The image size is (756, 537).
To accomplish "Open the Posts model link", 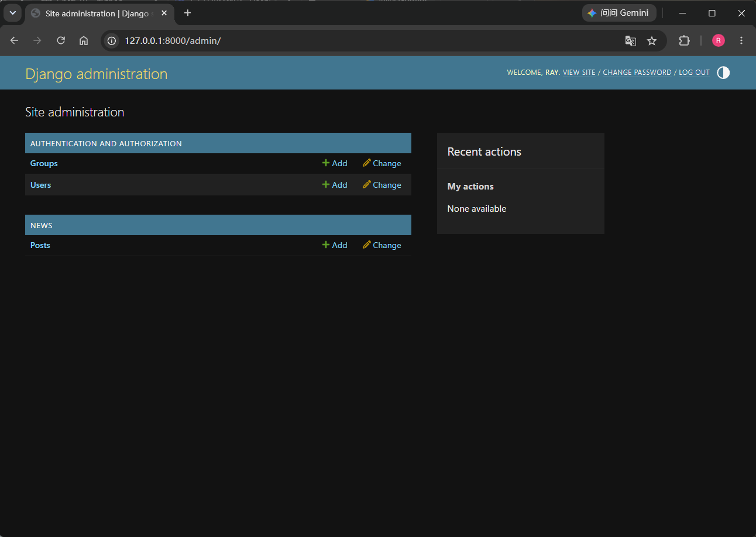I will tap(40, 245).
